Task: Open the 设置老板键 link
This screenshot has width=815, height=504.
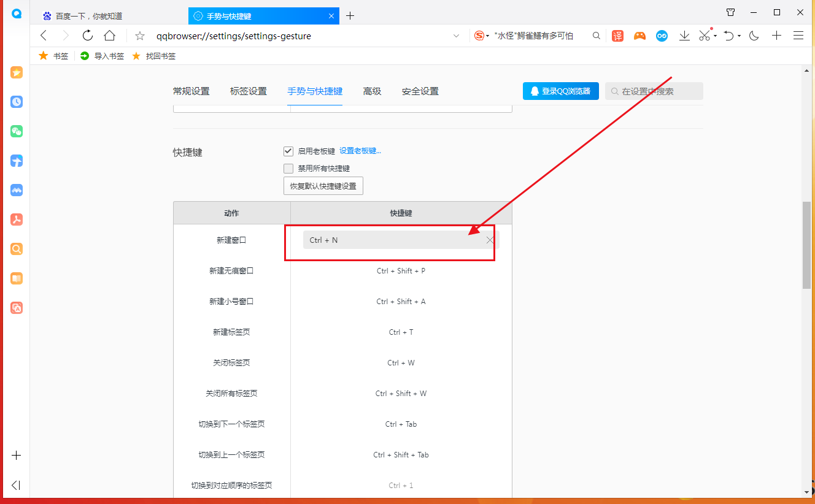Action: click(360, 151)
